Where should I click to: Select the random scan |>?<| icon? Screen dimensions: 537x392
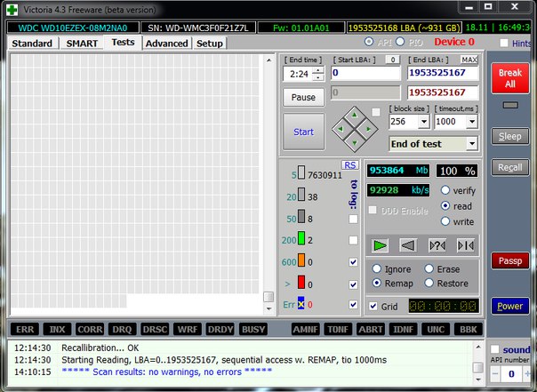[437, 245]
